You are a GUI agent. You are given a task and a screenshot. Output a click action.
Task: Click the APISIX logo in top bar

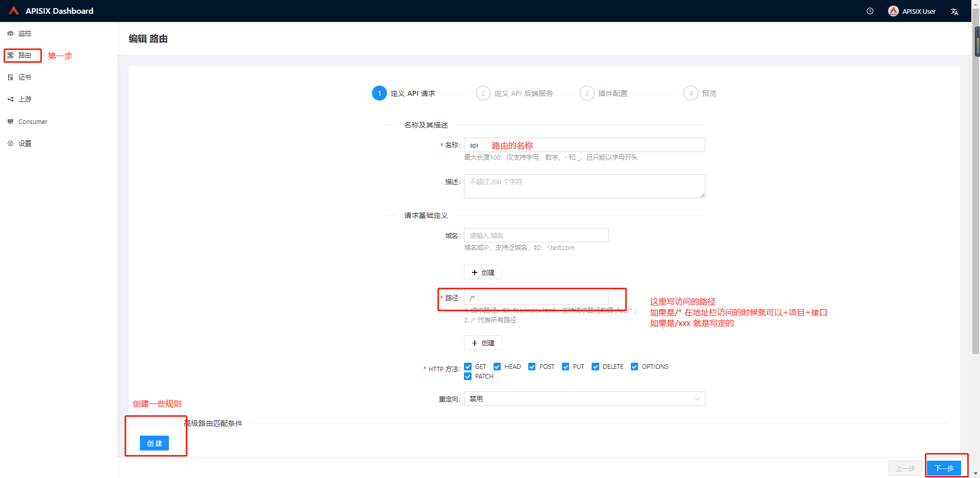[13, 10]
